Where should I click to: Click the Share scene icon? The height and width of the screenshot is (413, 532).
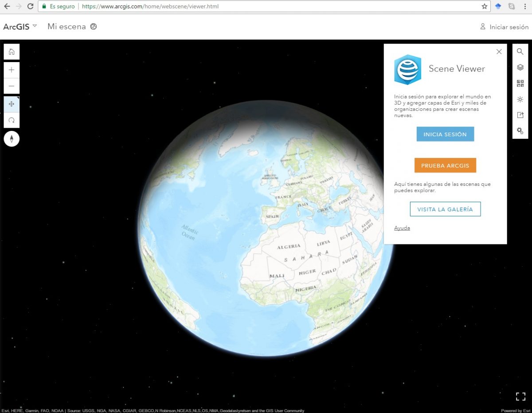[520, 115]
